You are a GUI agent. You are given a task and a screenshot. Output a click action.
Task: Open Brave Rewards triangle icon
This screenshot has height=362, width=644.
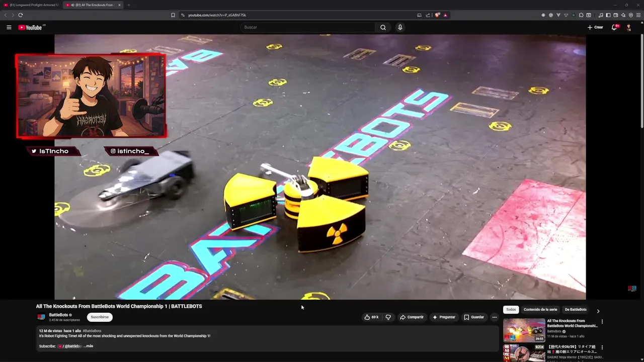pos(445,15)
